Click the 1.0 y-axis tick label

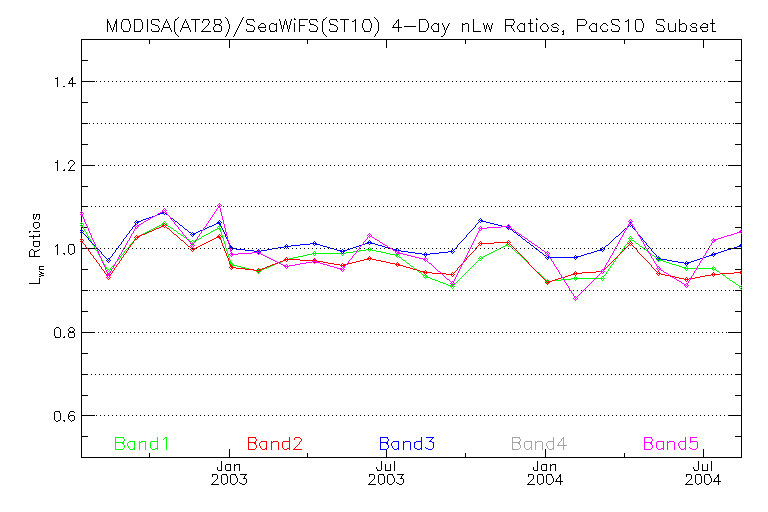(65, 249)
